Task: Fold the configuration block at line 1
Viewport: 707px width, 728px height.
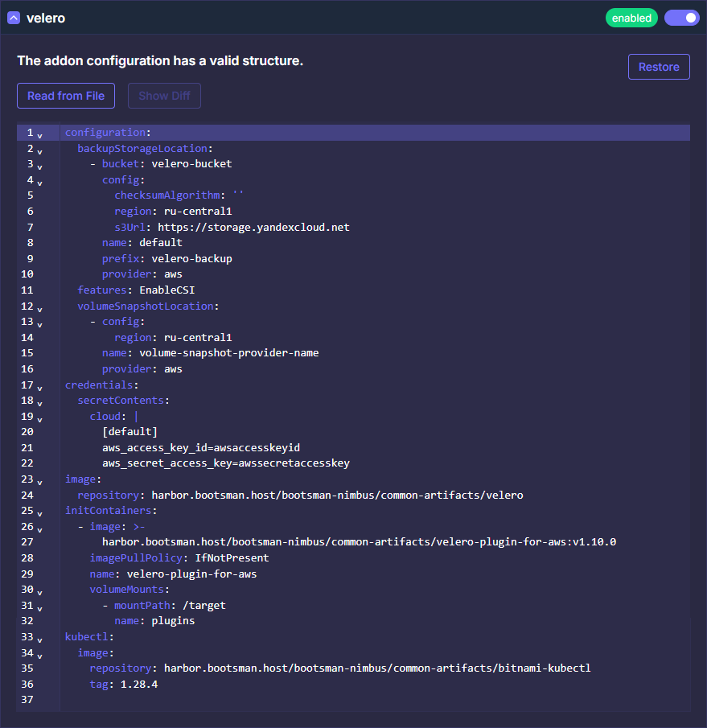Action: (x=40, y=134)
